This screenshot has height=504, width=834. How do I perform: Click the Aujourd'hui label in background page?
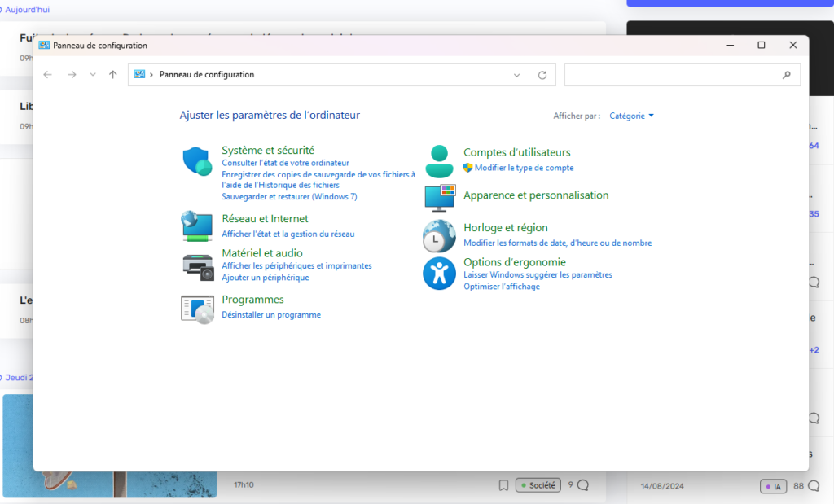point(27,10)
